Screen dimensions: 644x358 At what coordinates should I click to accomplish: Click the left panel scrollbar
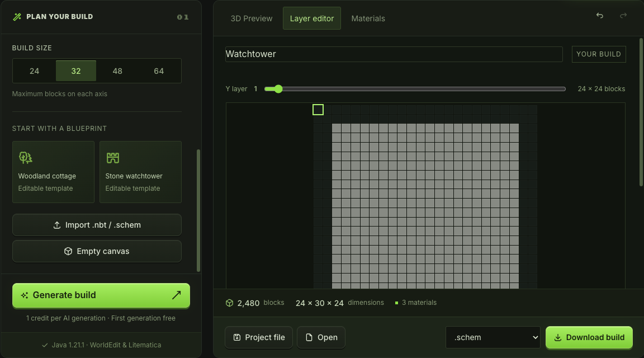pyautogui.click(x=199, y=210)
